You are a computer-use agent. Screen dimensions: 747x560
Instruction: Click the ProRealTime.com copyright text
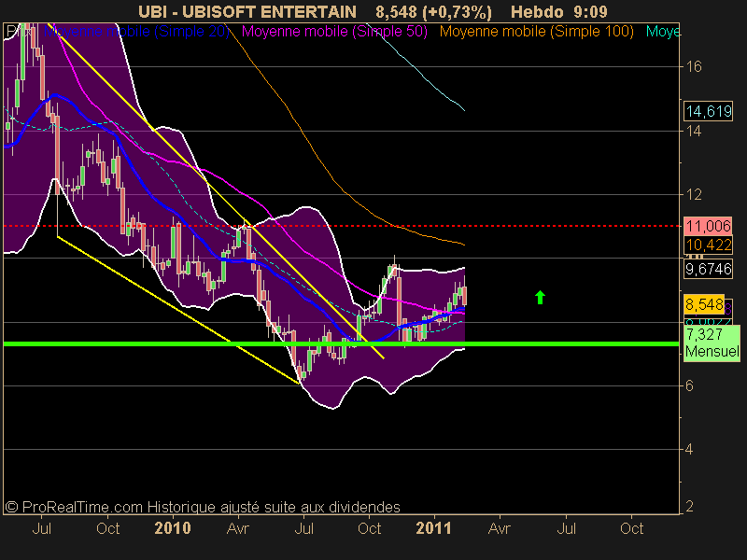(x=203, y=507)
